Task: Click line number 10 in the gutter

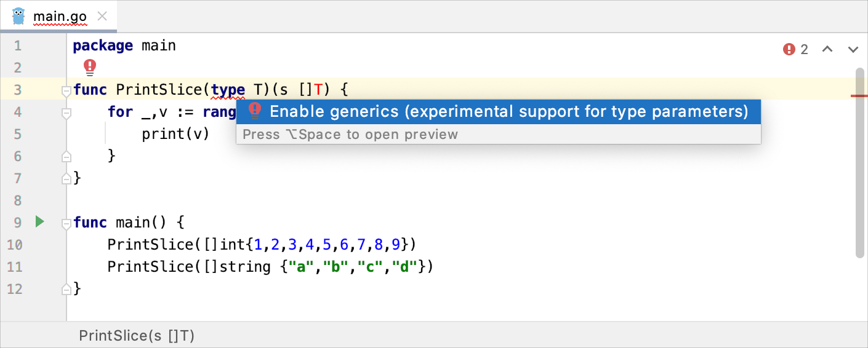Action: (14, 245)
